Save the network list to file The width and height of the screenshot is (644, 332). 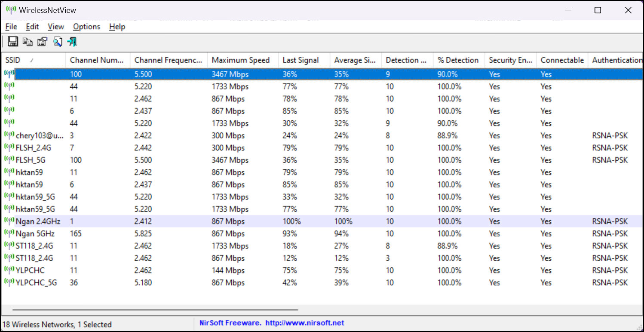point(13,41)
